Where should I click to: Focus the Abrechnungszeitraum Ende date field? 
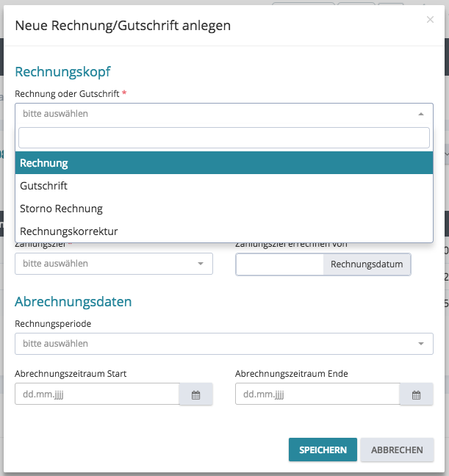[317, 394]
